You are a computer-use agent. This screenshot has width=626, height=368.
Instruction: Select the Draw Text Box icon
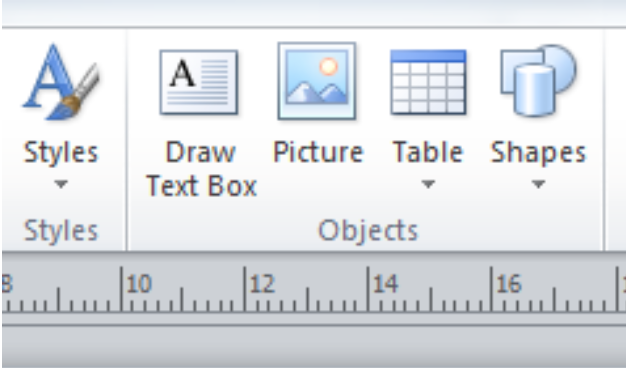tap(199, 82)
